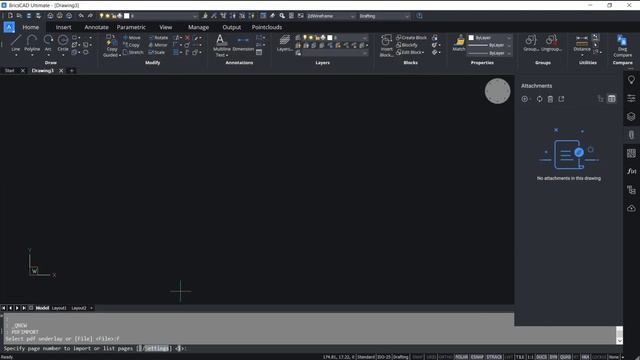Toggle POLAR tracking in status bar
The image size is (640, 360).
pyautogui.click(x=461, y=357)
